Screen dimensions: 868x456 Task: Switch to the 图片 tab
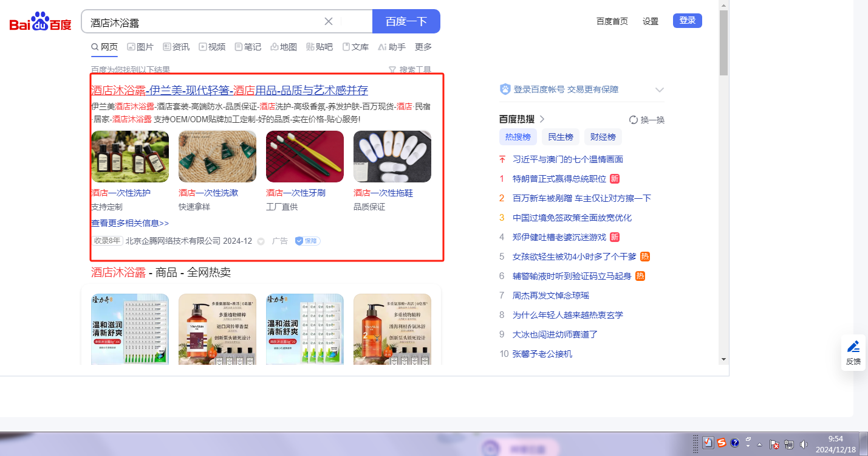tap(140, 47)
